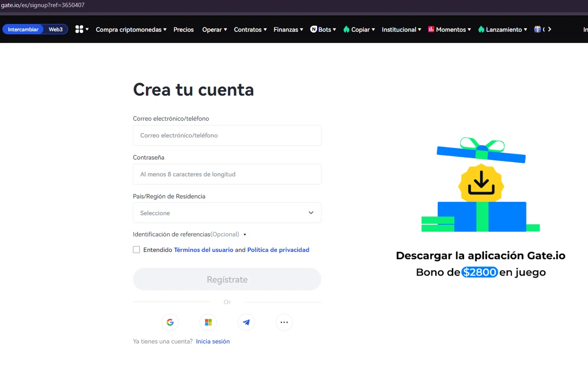Viewport: 588px width, 368px height.
Task: Focus the Contraseña password field
Action: tap(227, 174)
